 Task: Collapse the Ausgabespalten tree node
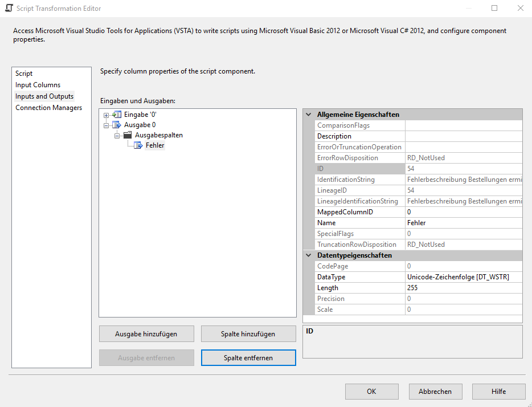click(x=117, y=136)
